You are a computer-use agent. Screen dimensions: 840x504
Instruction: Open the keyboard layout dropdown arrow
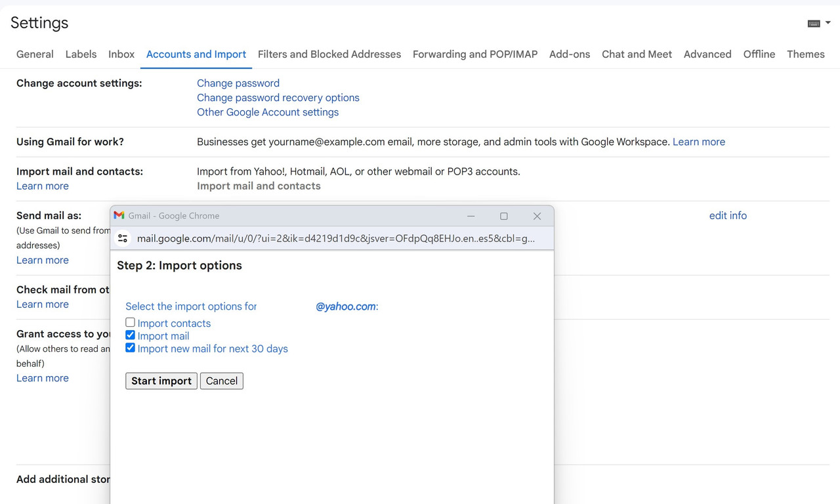828,22
